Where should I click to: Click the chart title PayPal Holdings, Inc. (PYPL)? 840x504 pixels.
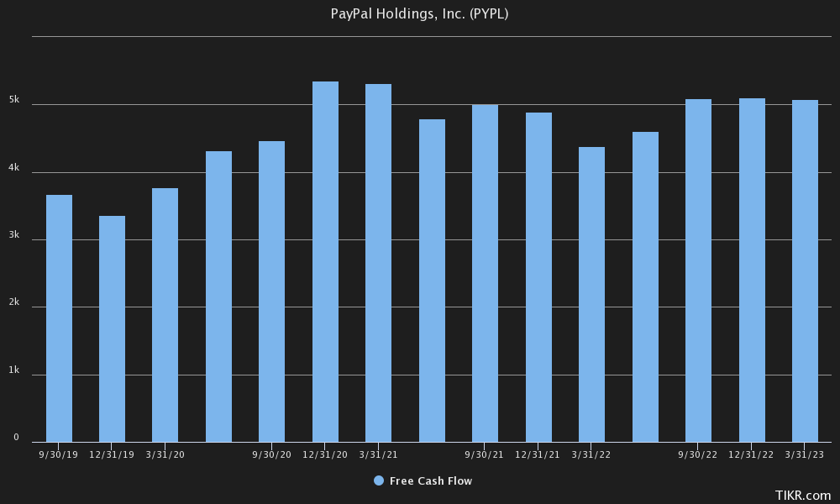pyautogui.click(x=419, y=14)
